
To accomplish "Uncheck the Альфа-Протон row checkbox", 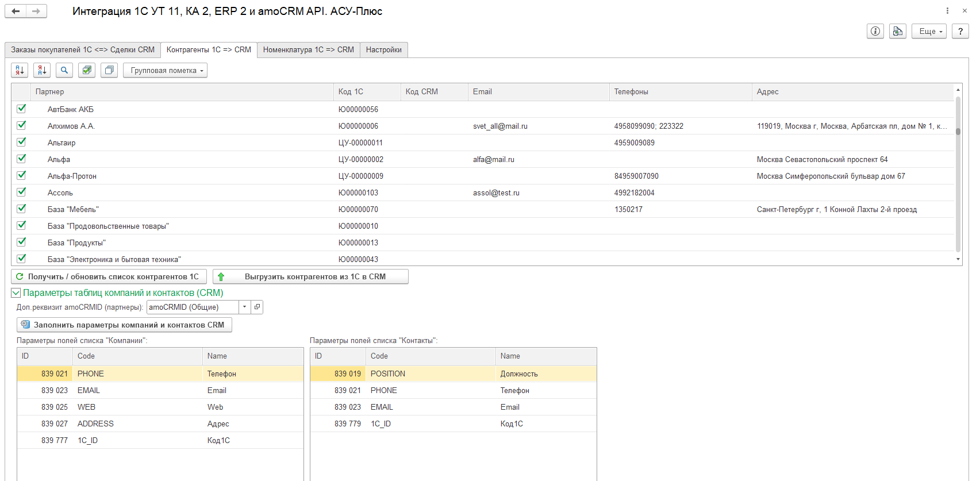I will (21, 175).
